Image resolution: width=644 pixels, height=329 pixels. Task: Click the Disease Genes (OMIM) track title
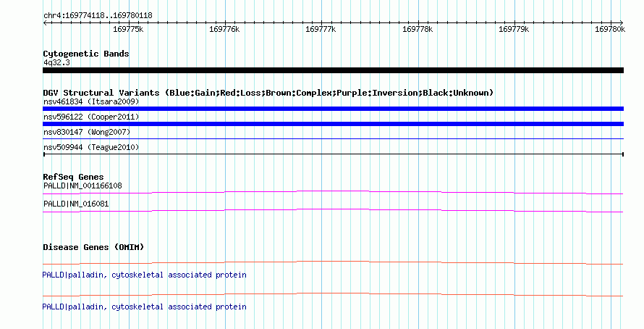(x=93, y=247)
